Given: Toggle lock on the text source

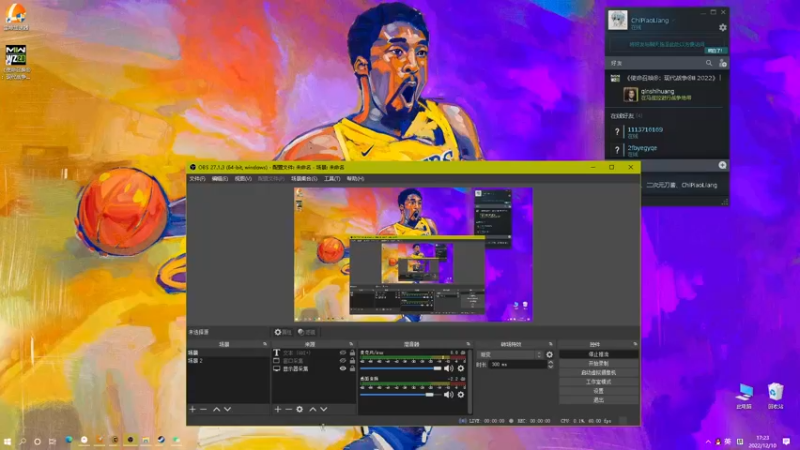Looking at the screenshot, I should coord(352,353).
